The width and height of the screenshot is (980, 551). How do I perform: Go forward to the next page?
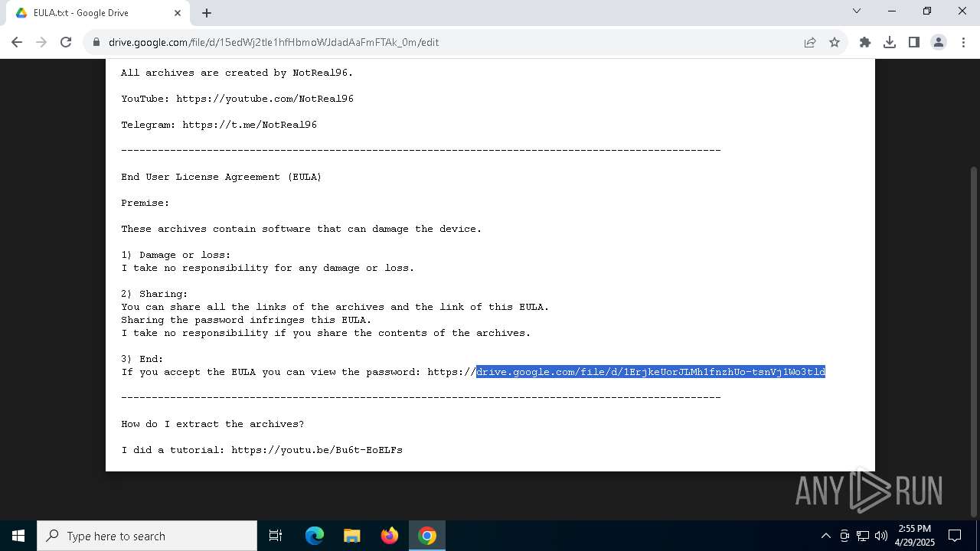[41, 42]
